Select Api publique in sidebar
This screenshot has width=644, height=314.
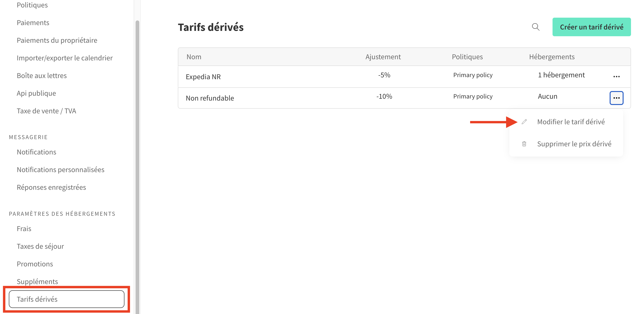click(x=36, y=93)
